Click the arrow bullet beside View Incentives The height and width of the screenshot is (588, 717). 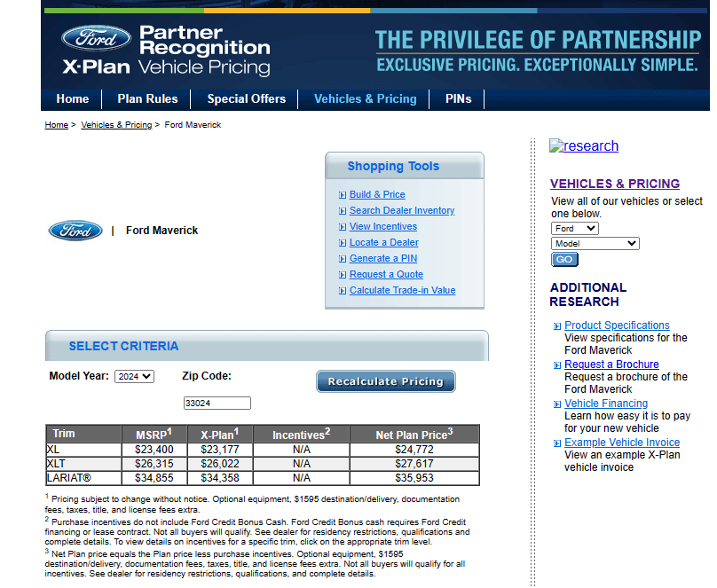[343, 227]
